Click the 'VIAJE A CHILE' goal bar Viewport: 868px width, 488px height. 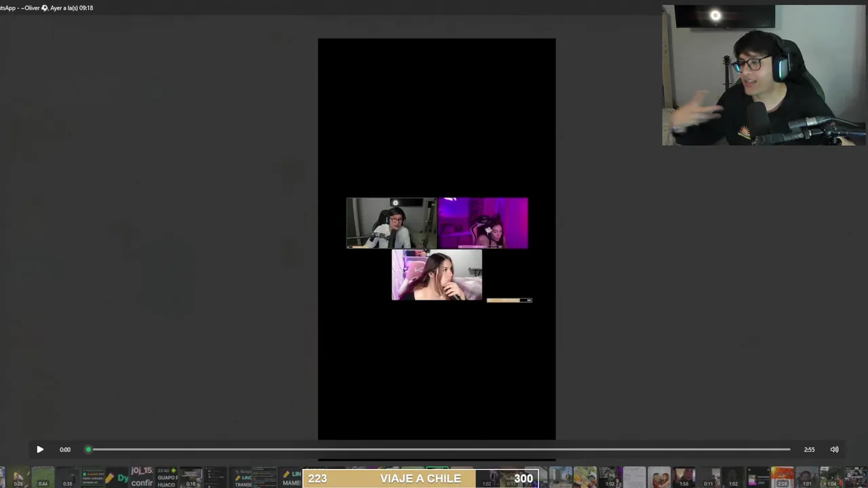pyautogui.click(x=420, y=479)
